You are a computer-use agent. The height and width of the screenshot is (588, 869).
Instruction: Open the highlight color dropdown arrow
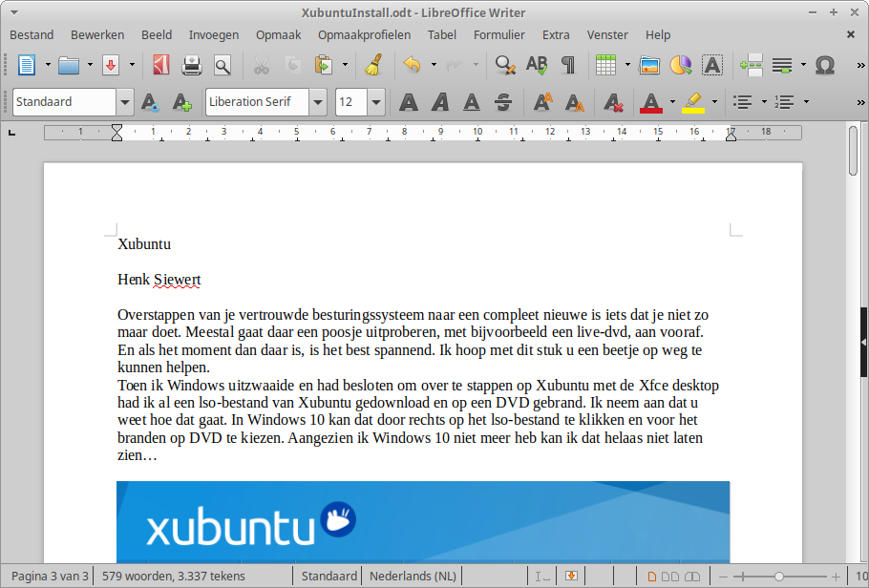pyautogui.click(x=714, y=102)
